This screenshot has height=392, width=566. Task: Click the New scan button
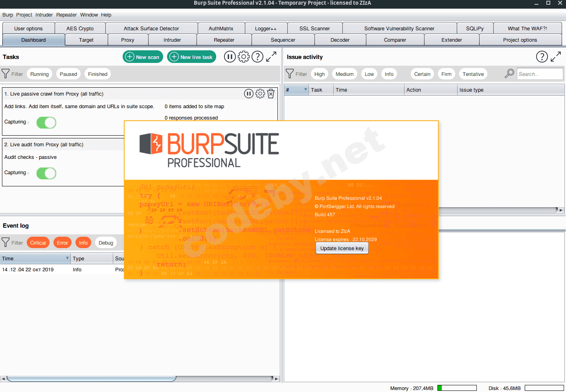click(x=143, y=57)
